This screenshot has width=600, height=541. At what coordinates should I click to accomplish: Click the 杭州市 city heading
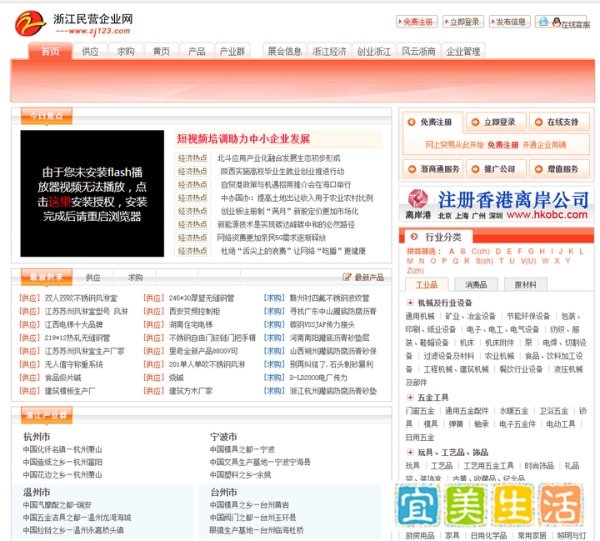tap(37, 437)
